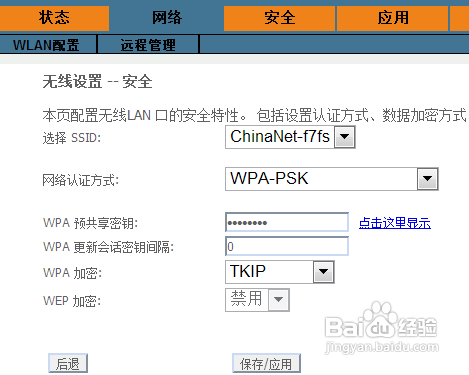The height and width of the screenshot is (375, 469).
Task: Expand the WPA 加密 TKIP dropdown
Action: pos(280,272)
